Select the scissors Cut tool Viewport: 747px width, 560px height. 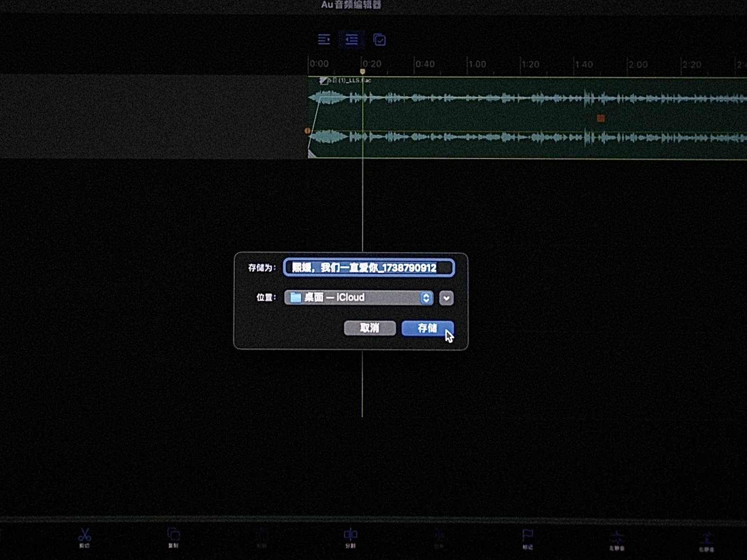[x=85, y=537]
